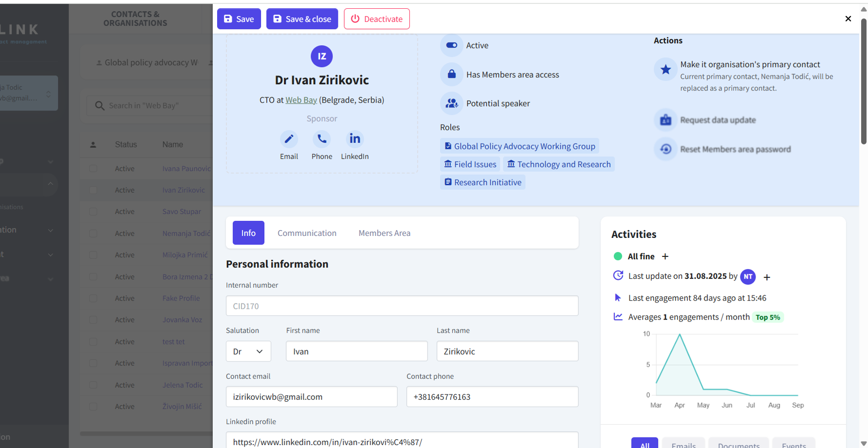Open the Web Bay organisation link
The height and width of the screenshot is (448, 868).
(301, 100)
